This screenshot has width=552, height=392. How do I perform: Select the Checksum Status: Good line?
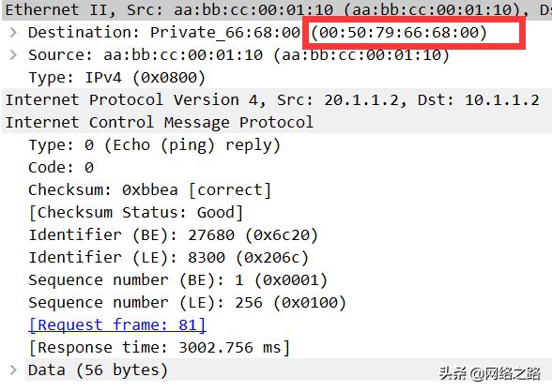pyautogui.click(x=136, y=212)
